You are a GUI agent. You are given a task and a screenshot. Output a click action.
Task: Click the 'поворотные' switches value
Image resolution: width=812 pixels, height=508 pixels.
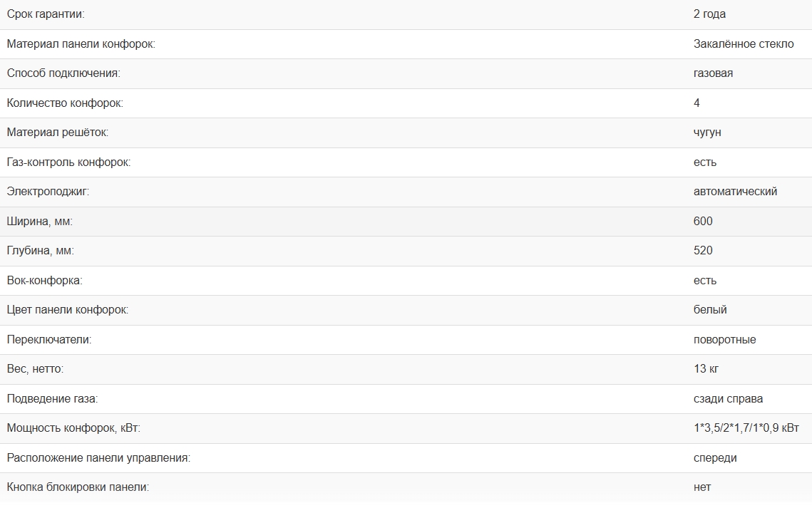724,340
